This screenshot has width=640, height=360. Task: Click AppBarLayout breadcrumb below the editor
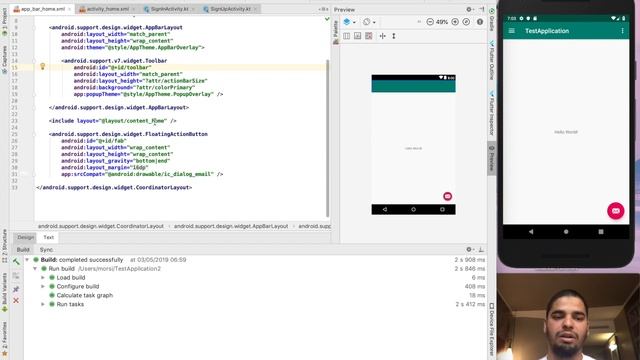pyautogui.click(x=231, y=226)
